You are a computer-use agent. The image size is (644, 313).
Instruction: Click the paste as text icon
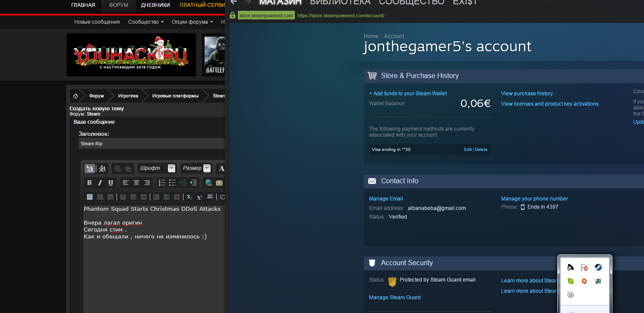[x=118, y=169]
